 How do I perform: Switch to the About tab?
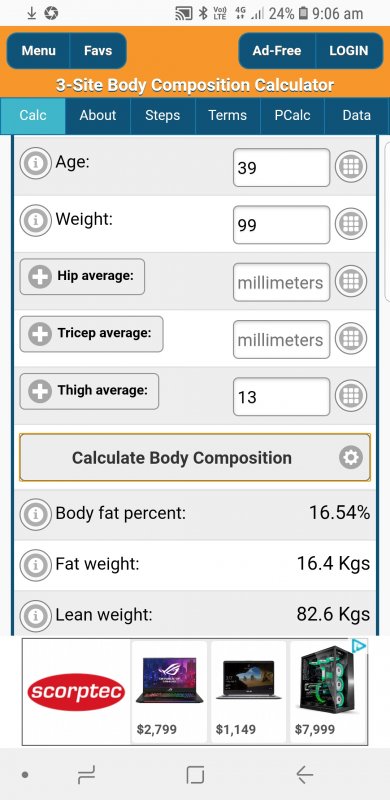tap(98, 115)
